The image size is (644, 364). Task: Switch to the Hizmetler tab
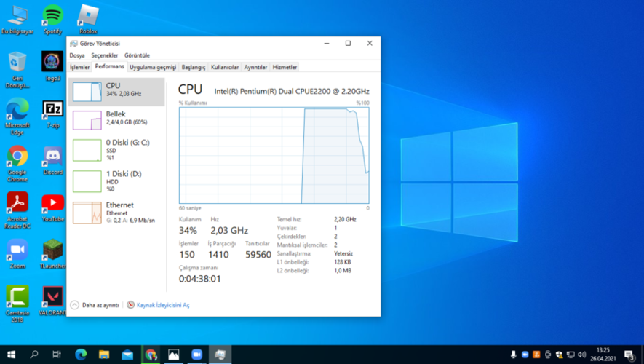(x=285, y=67)
